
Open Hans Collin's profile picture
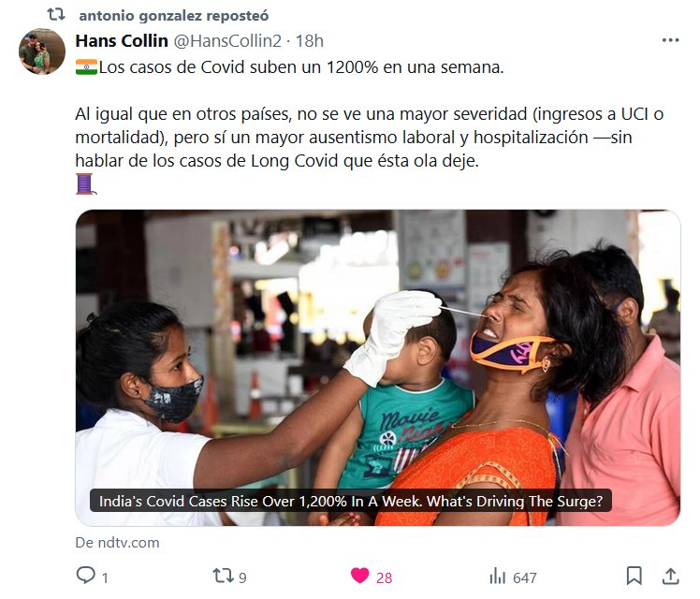42,51
